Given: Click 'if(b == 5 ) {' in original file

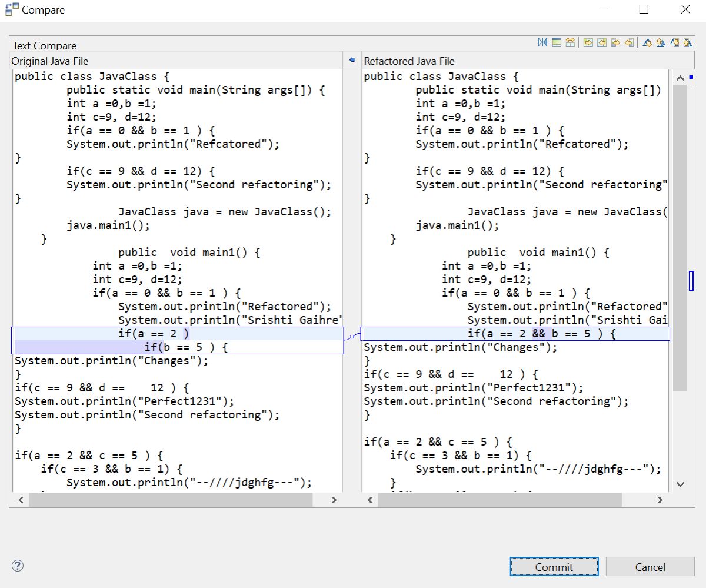Looking at the screenshot, I should pyautogui.click(x=186, y=347).
